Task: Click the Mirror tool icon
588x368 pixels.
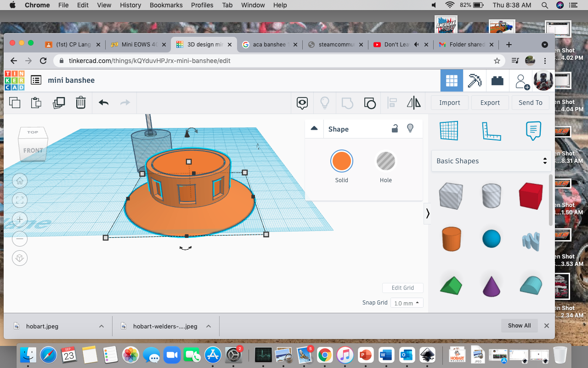Action: tap(414, 103)
